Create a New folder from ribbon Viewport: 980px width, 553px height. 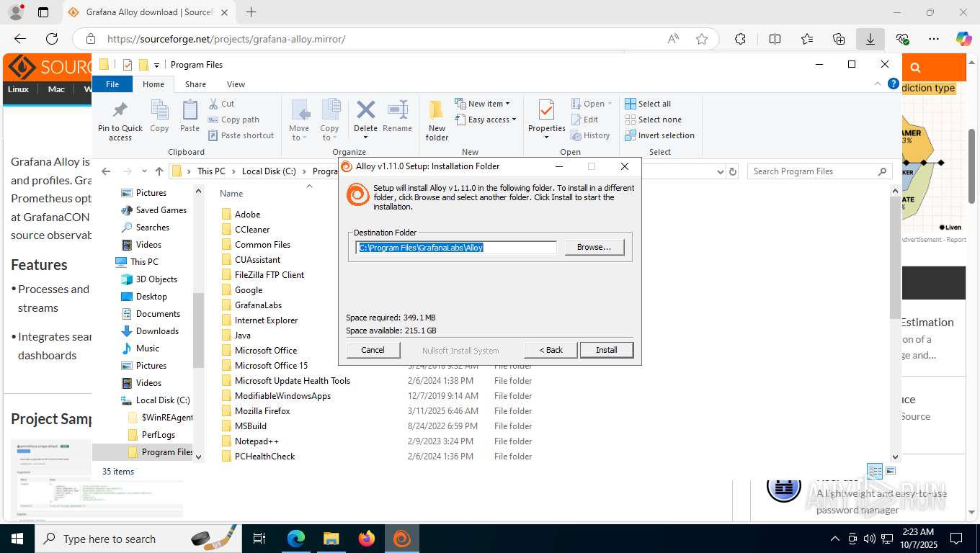[x=437, y=120]
